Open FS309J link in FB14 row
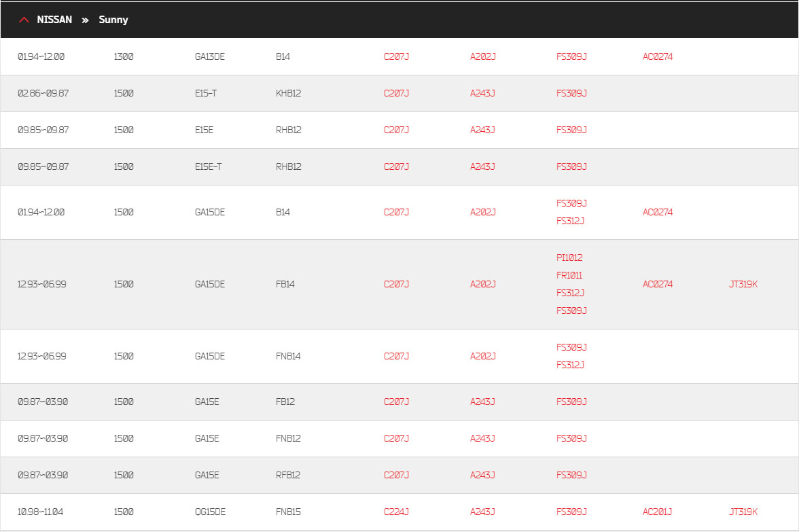The image size is (799, 532). click(x=571, y=311)
